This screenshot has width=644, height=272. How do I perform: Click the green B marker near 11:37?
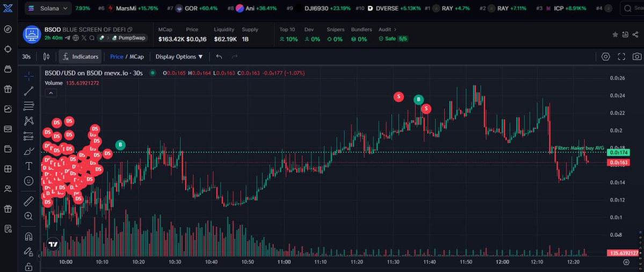point(418,99)
